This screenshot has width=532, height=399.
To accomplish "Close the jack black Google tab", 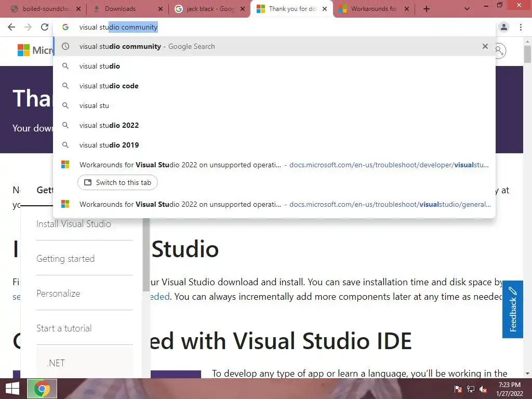I will (243, 9).
